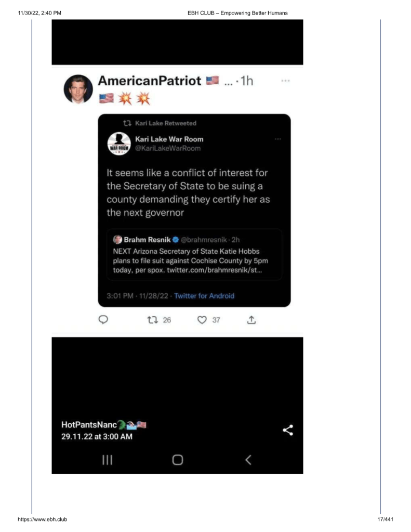Open the AmericanPatriot username
This screenshot has height=532, width=411.
pos(150,81)
